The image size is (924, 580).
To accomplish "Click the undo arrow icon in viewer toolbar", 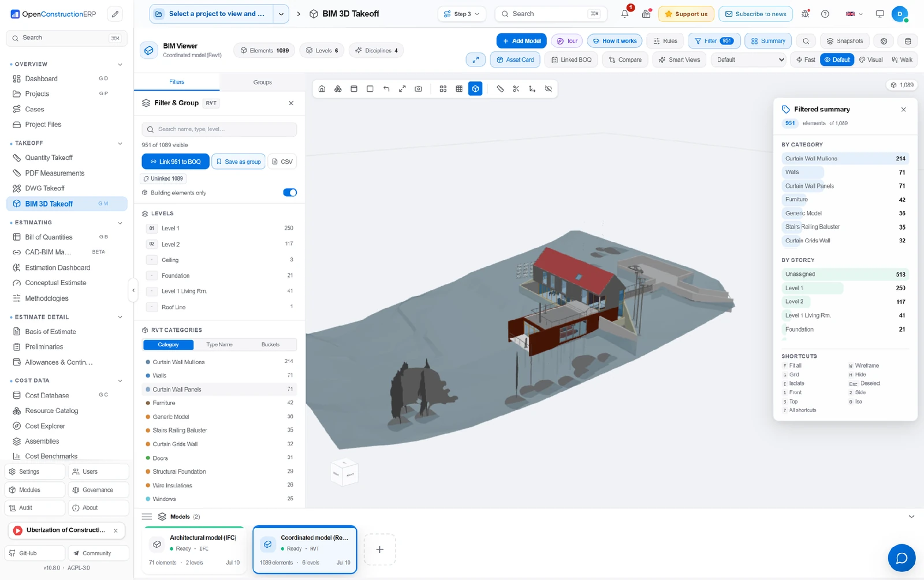I will click(x=386, y=89).
